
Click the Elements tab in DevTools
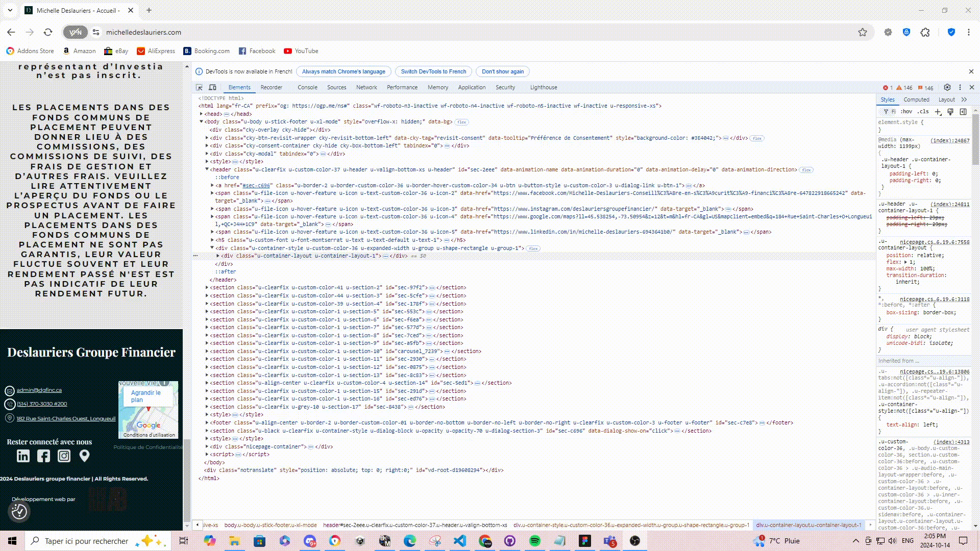(239, 87)
